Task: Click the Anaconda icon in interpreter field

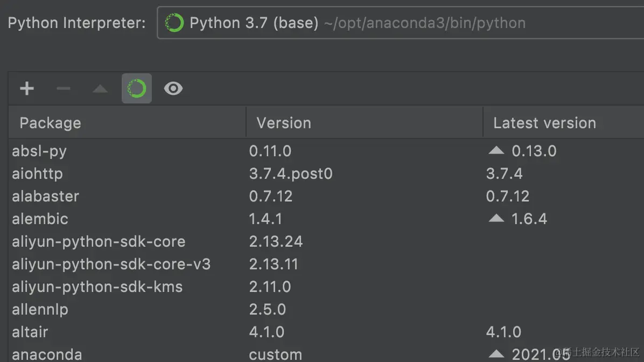Action: (x=174, y=23)
